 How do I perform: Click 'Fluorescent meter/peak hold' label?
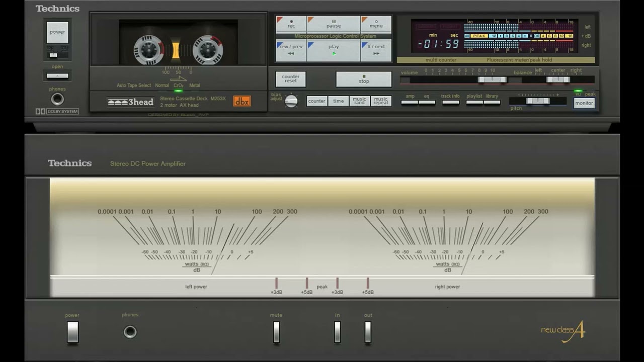click(519, 60)
